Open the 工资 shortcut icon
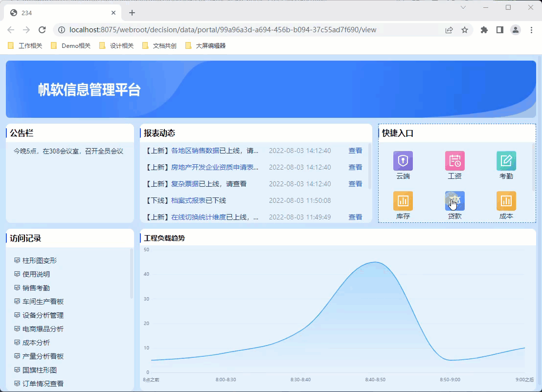Viewport: 542px width, 392px height. point(454,161)
